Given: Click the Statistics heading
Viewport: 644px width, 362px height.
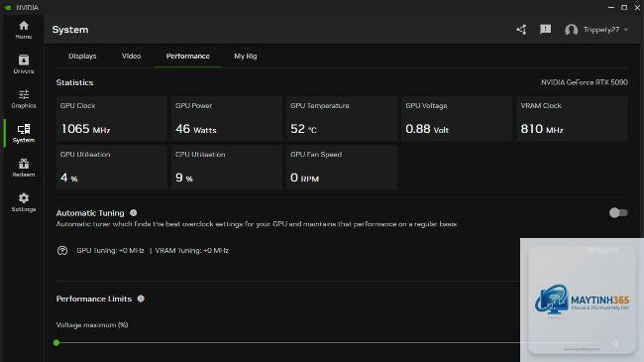Looking at the screenshot, I should pyautogui.click(x=74, y=82).
